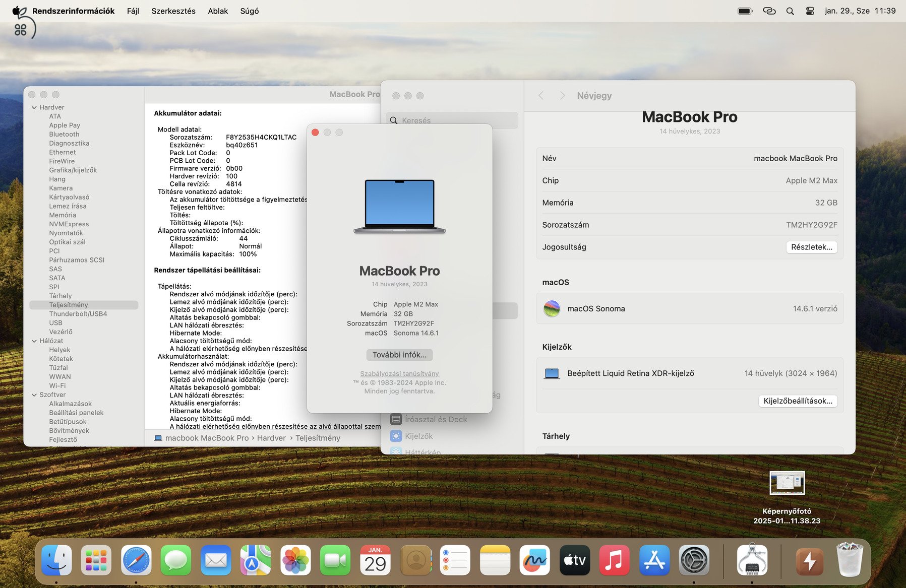Start FaceTime from the Dock
906x588 pixels.
(335, 560)
